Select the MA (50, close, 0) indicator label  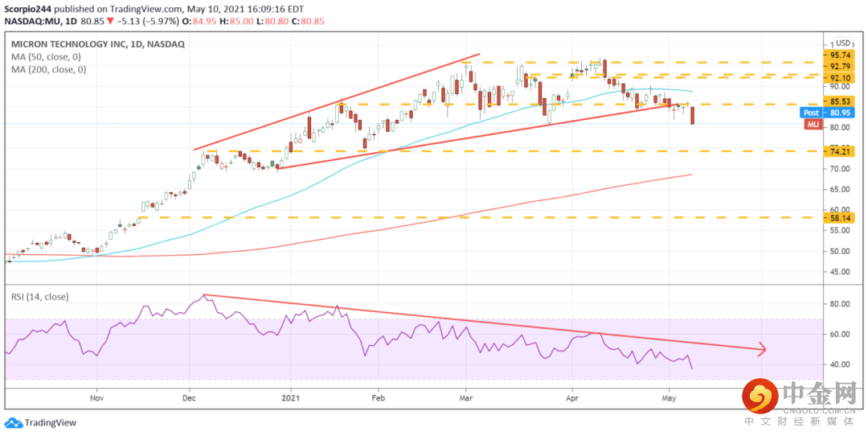[47, 57]
